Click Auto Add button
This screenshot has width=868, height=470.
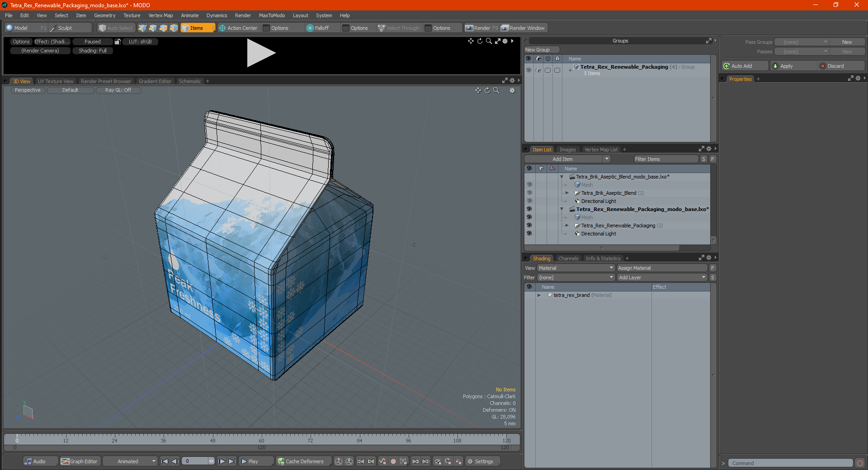[745, 66]
